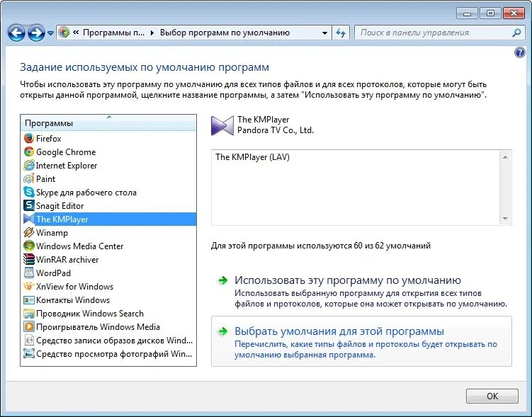The width and height of the screenshot is (532, 417).
Task: Click description scrollbar up arrow
Action: pyautogui.click(x=505, y=157)
